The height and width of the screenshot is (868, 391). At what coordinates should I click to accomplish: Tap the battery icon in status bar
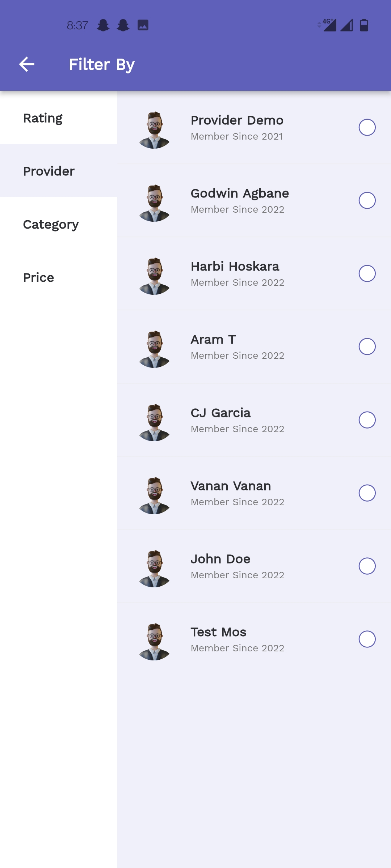[x=364, y=25]
